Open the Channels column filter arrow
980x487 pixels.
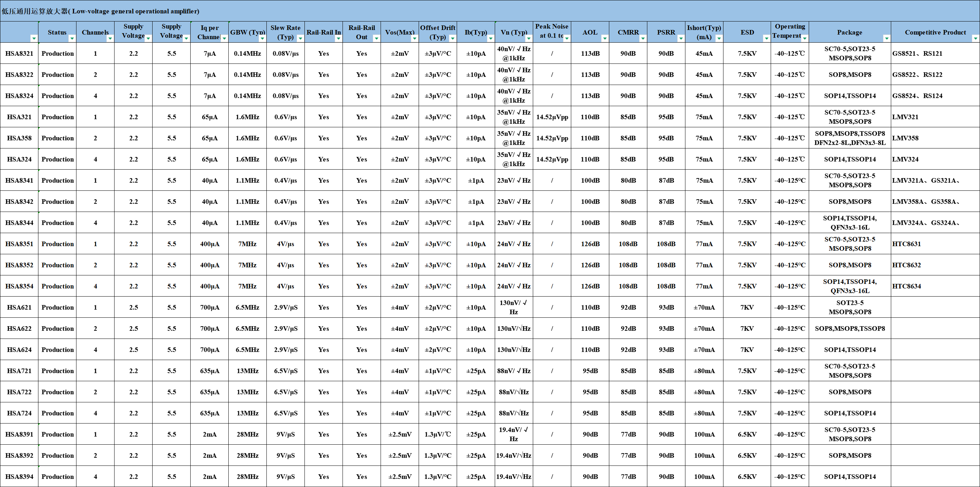point(110,38)
